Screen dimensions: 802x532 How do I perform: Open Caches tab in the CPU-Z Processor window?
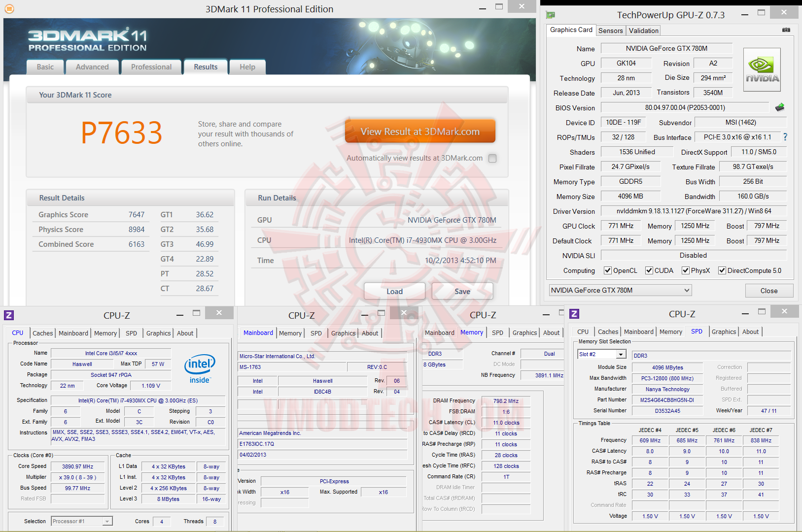[43, 333]
